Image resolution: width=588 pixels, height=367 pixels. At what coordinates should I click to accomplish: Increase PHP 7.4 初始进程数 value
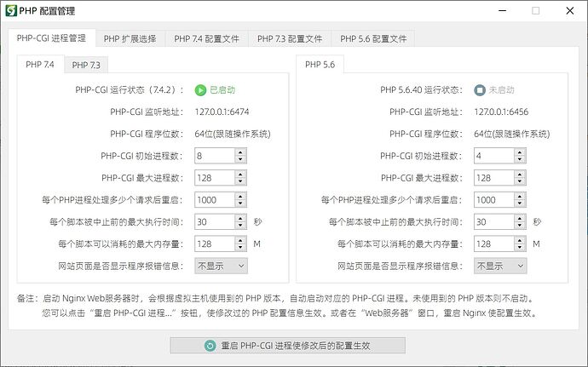[240, 152]
